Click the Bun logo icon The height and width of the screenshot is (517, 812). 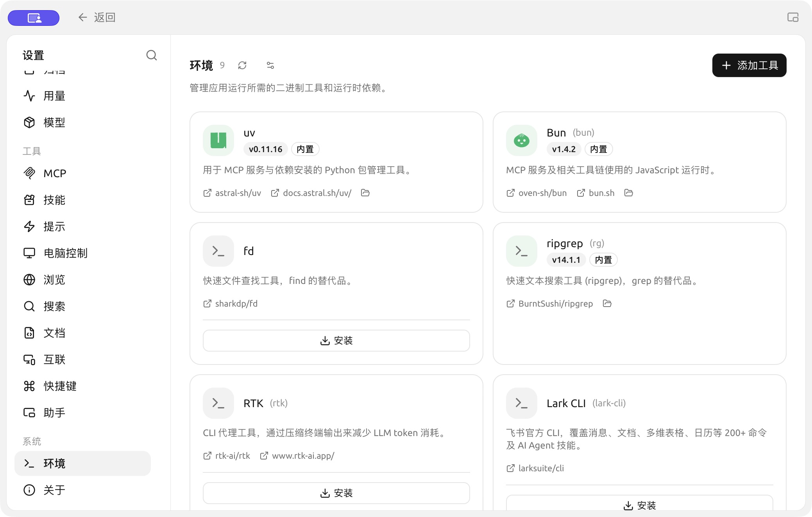tap(522, 140)
